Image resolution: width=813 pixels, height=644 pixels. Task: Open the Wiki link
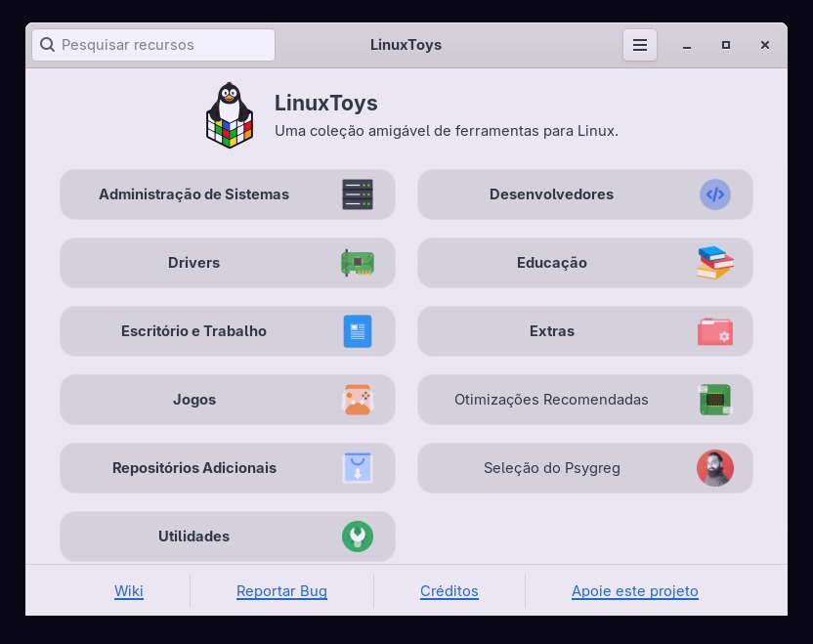tap(129, 591)
